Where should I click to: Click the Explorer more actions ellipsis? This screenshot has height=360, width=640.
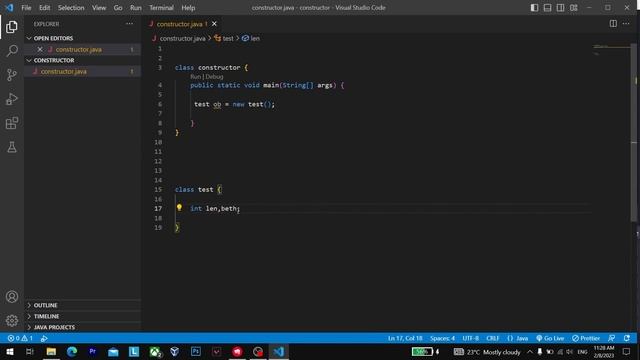coord(129,24)
